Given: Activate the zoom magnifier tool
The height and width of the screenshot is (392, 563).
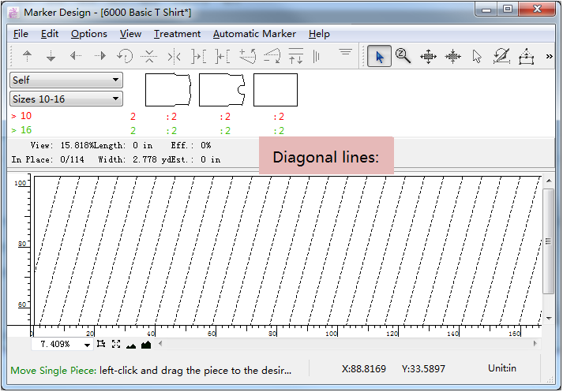Looking at the screenshot, I should (403, 57).
